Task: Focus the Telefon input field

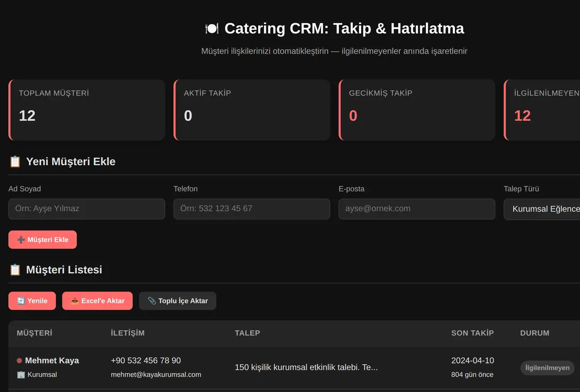Action: (252, 209)
